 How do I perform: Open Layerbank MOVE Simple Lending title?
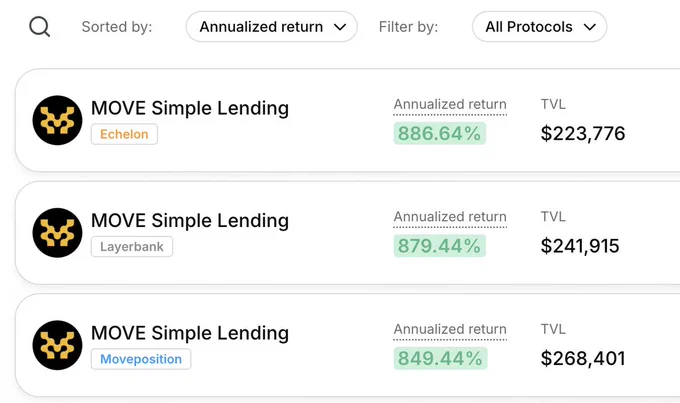click(190, 220)
